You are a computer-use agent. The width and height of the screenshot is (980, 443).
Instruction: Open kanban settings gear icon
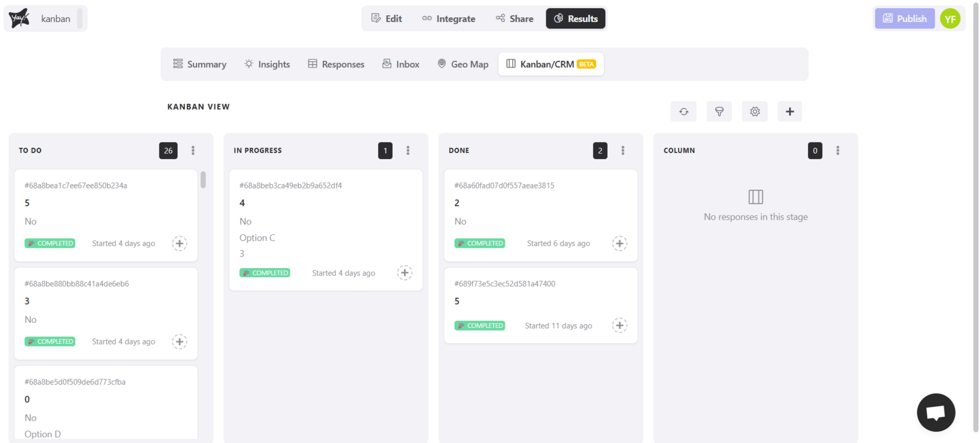755,112
